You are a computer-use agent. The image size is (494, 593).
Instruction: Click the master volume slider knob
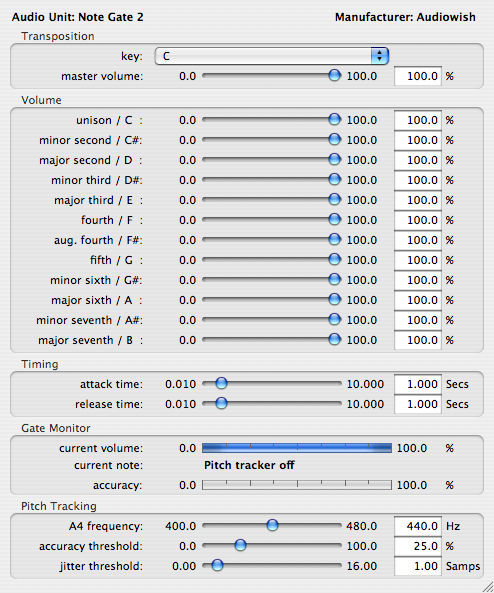coord(334,76)
